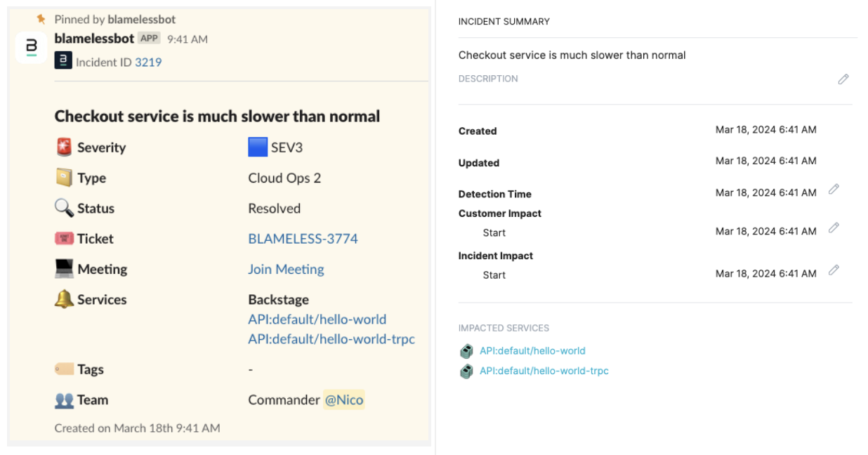Image resolution: width=868 pixels, height=455 pixels.
Task: Open API:default/hello-world under Impacted Services
Action: [x=532, y=351]
